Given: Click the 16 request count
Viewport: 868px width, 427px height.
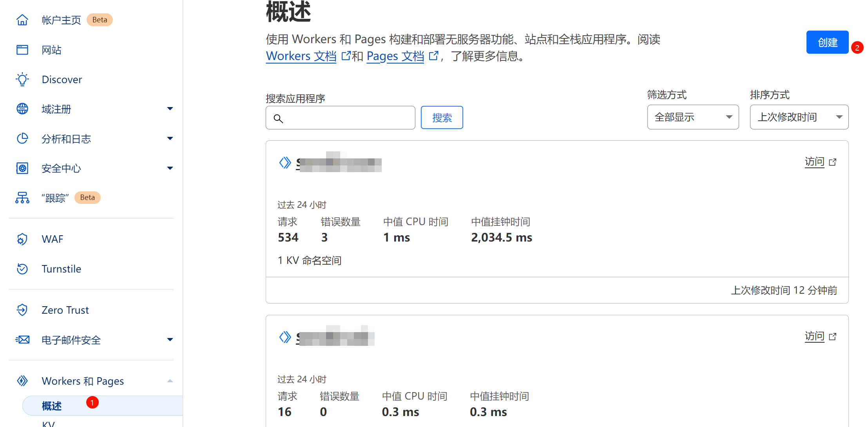Looking at the screenshot, I should click(x=285, y=412).
